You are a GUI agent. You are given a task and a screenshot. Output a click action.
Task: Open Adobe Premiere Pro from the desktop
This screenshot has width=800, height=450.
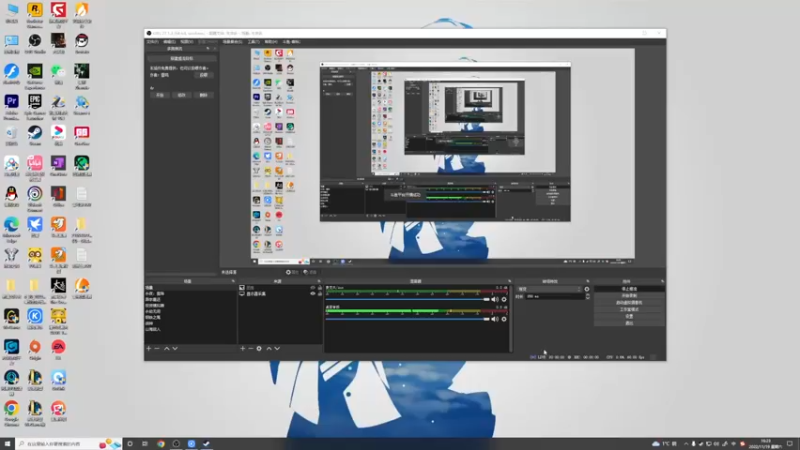tap(11, 107)
